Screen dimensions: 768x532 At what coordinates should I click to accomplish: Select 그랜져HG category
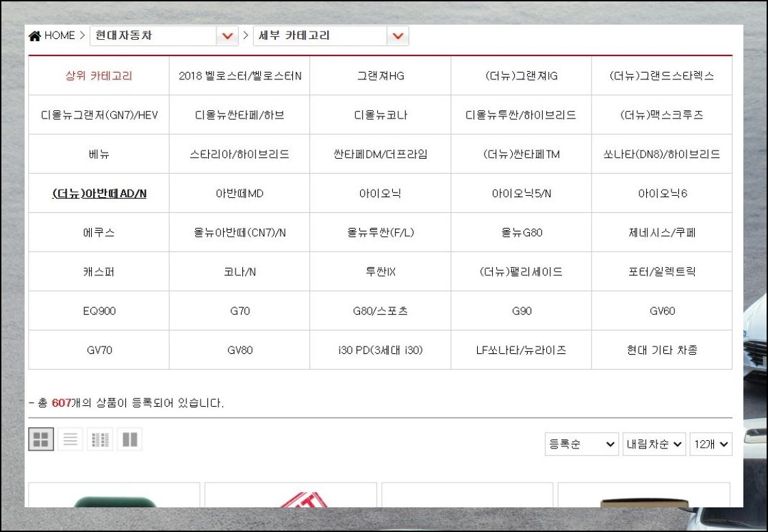coord(381,76)
